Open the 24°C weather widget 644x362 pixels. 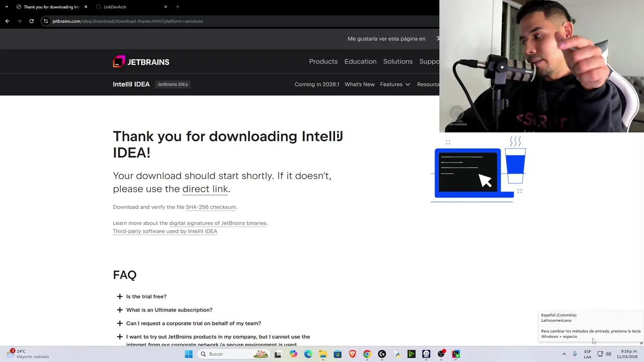(28, 354)
